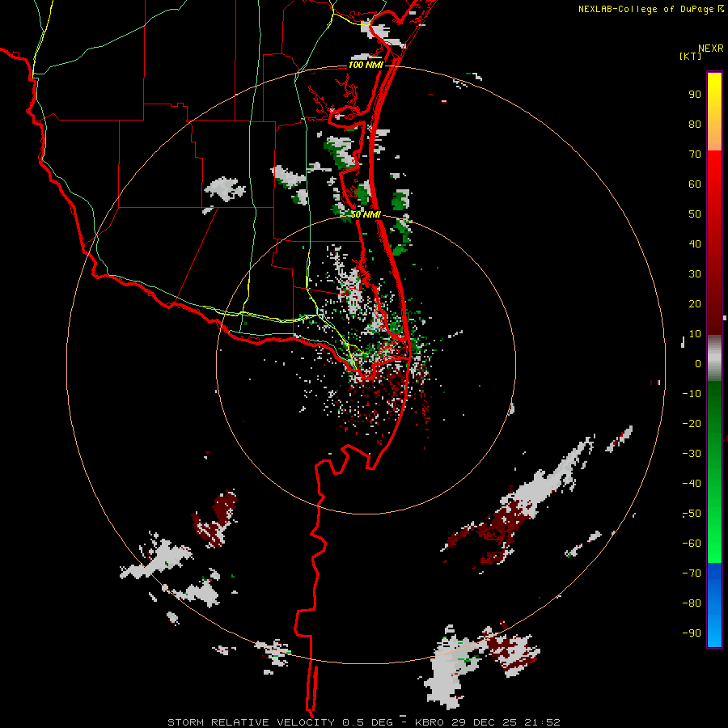Click the -90 value on velocity scale
This screenshot has height=728, width=728.
[692, 633]
